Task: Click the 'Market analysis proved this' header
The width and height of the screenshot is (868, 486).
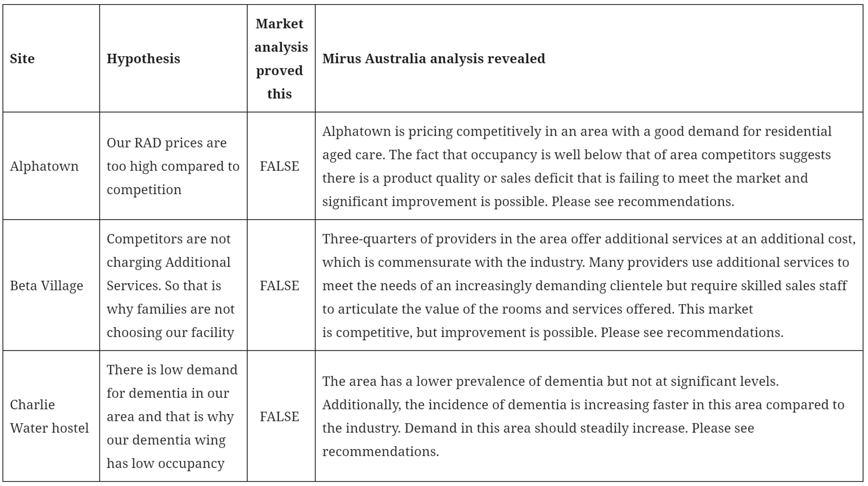Action: pos(280,58)
